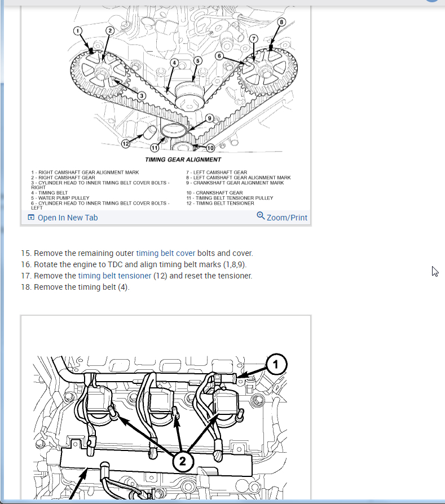Viewport: 445px width, 504px height.
Task: Click the timing gear alignment diagram
Action: tap(166, 108)
